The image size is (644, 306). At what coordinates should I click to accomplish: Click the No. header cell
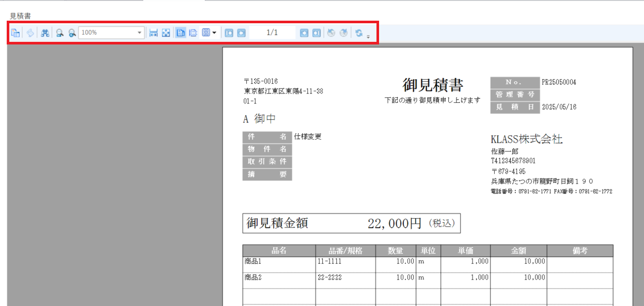coord(515,83)
